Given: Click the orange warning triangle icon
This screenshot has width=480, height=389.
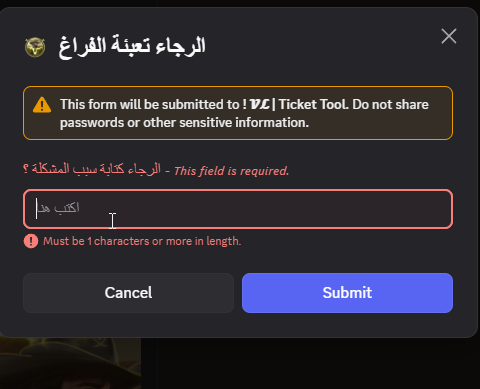Looking at the screenshot, I should tap(42, 105).
